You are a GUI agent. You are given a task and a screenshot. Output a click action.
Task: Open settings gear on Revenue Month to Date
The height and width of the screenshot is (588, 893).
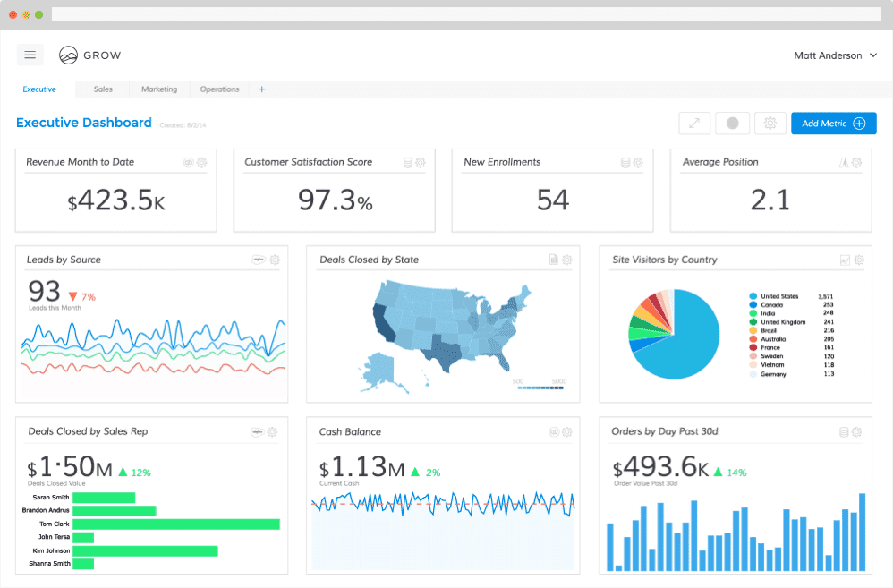202,163
